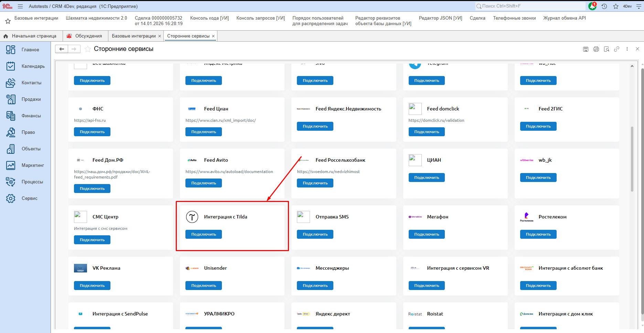This screenshot has height=333, width=644.
Task: Open the history clock icon
Action: click(x=604, y=6)
